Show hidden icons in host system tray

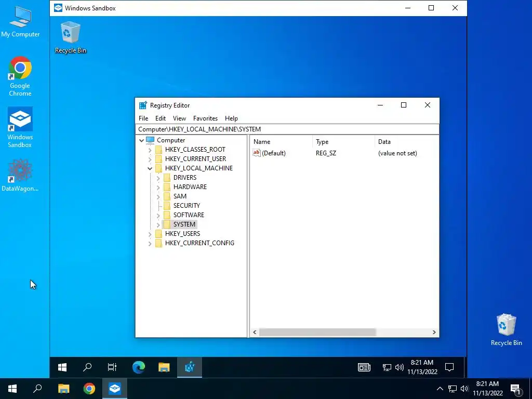440,389
